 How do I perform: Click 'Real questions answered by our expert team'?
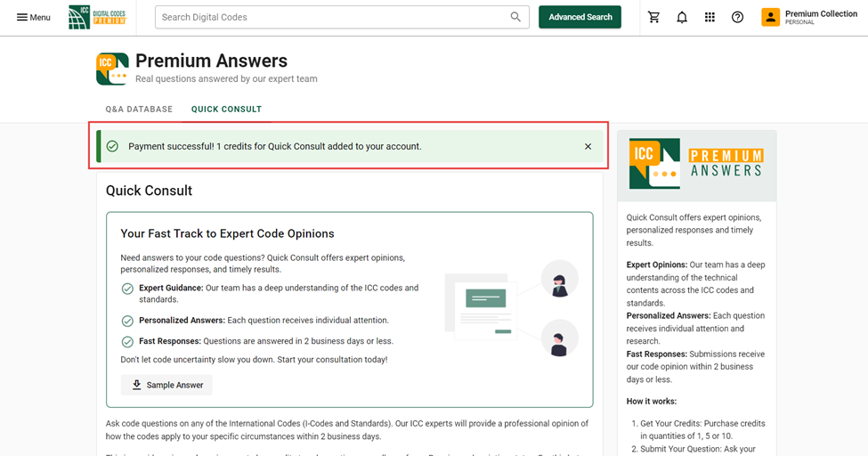point(226,78)
